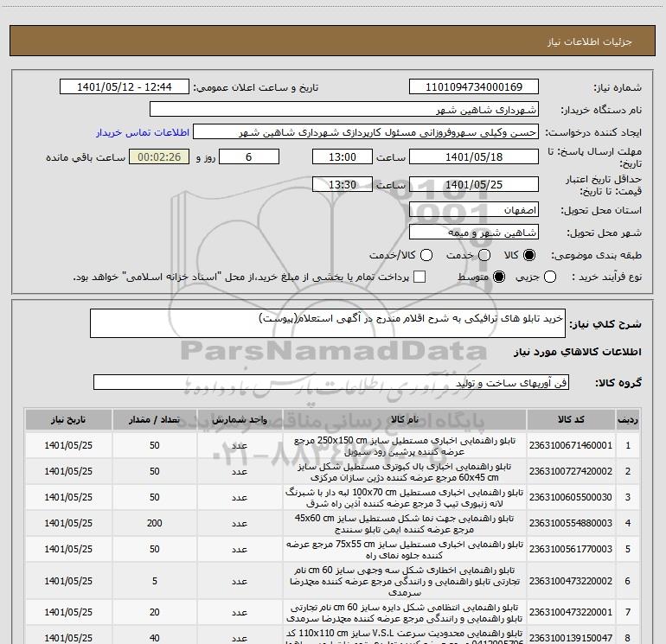Select the کالا/خدمت radio button
The width and height of the screenshot is (666, 644).
pyautogui.click(x=426, y=255)
